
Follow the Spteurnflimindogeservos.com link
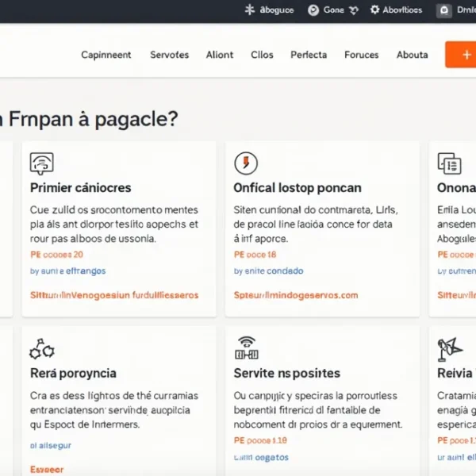tap(296, 295)
